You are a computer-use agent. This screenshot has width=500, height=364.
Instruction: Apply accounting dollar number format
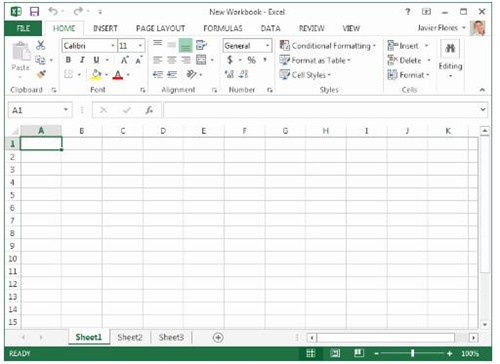point(230,60)
